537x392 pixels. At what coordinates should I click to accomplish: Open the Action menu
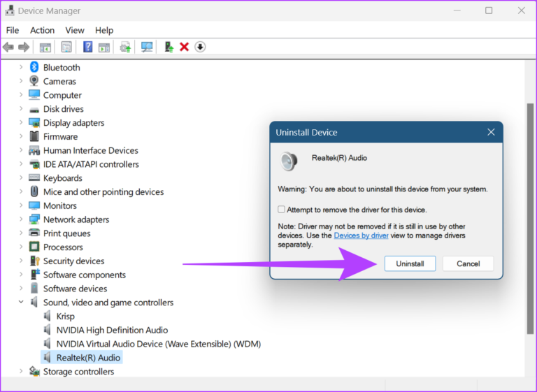point(42,30)
